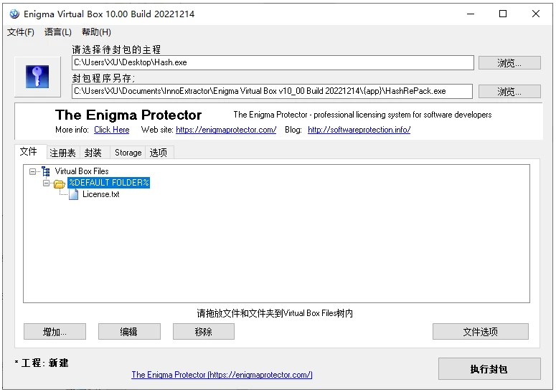Switch to the 注册表 tab

click(x=62, y=153)
